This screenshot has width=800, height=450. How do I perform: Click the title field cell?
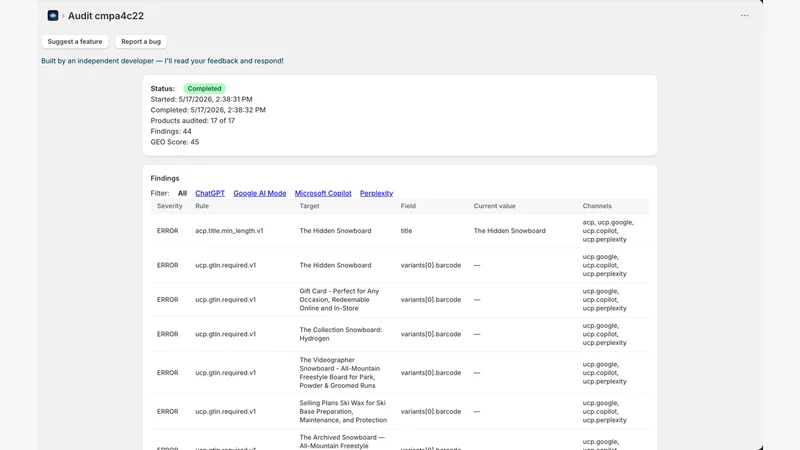(x=406, y=231)
